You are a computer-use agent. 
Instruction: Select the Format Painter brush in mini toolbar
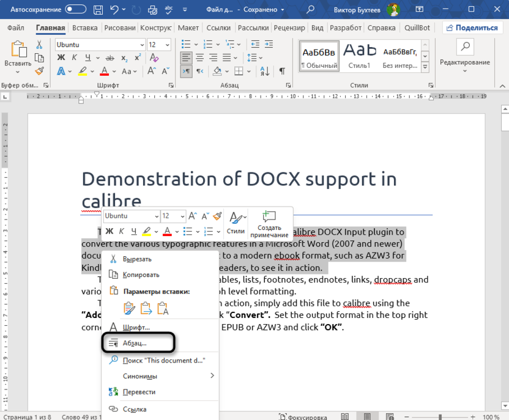216,216
